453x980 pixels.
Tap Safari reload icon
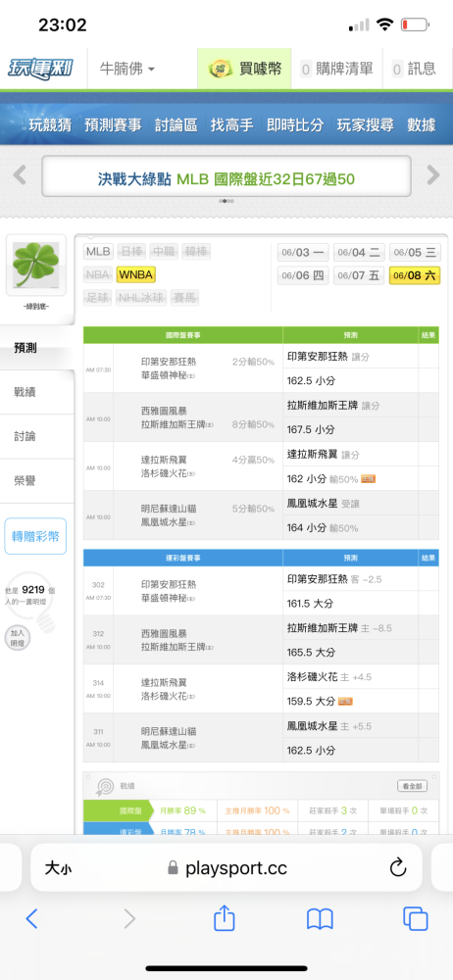[398, 867]
